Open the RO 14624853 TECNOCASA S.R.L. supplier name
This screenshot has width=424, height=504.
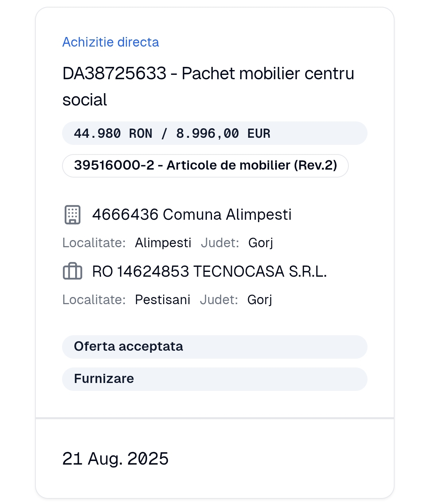(209, 272)
